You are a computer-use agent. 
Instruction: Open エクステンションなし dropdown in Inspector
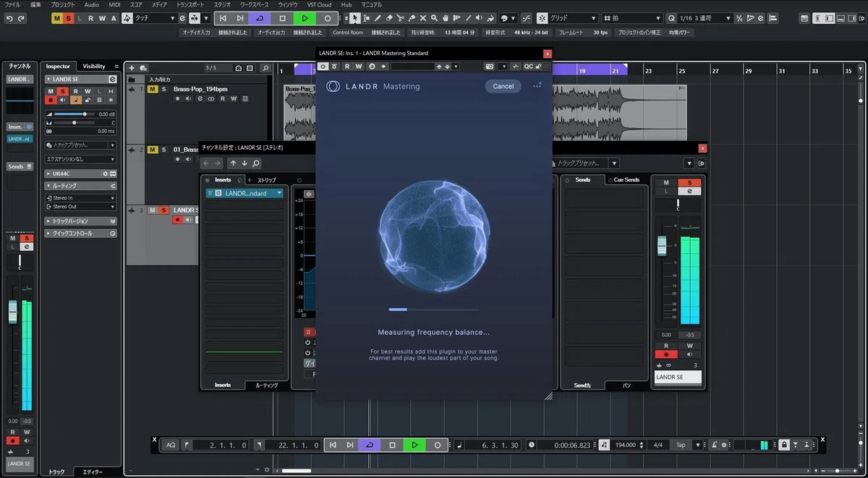(80, 159)
